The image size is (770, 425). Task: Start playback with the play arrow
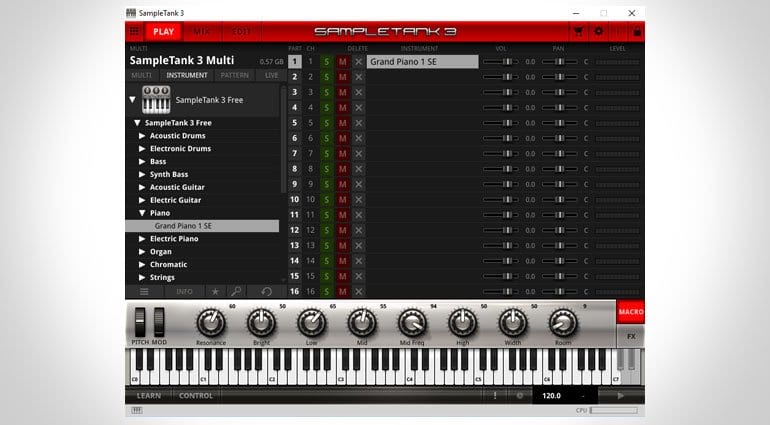[x=621, y=396]
